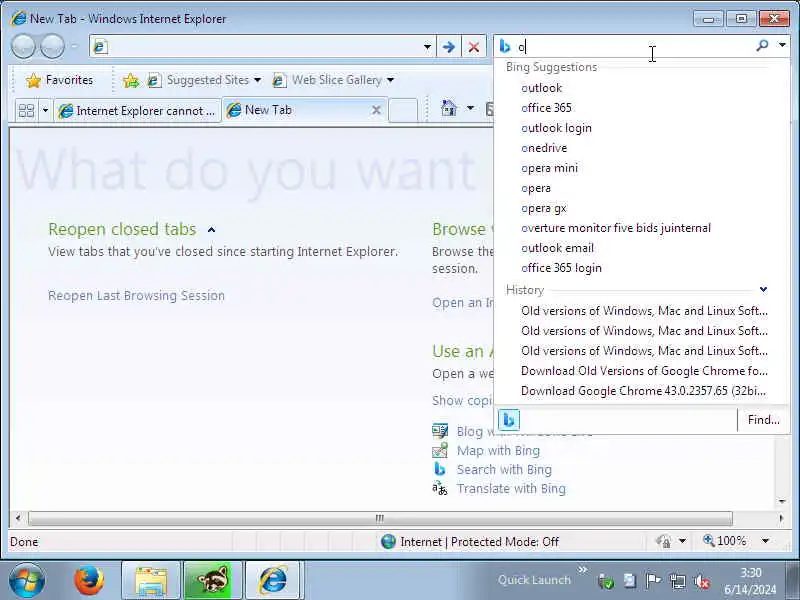The width and height of the screenshot is (800, 600).
Task: Open the Favorites star button
Action: (60, 80)
